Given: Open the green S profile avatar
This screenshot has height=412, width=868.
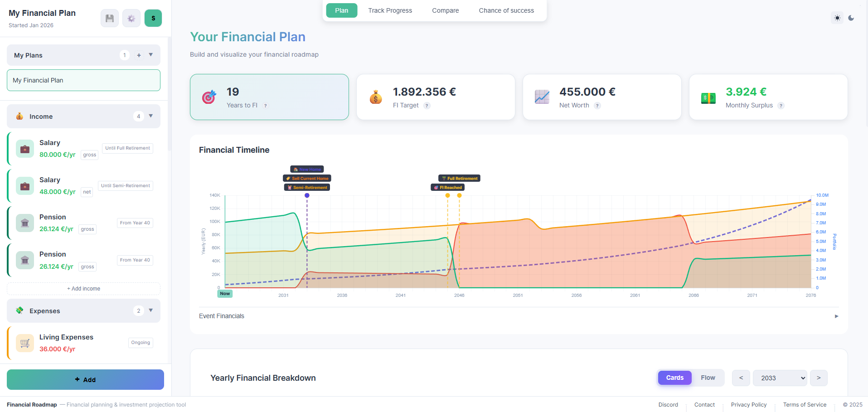Looking at the screenshot, I should 153,18.
